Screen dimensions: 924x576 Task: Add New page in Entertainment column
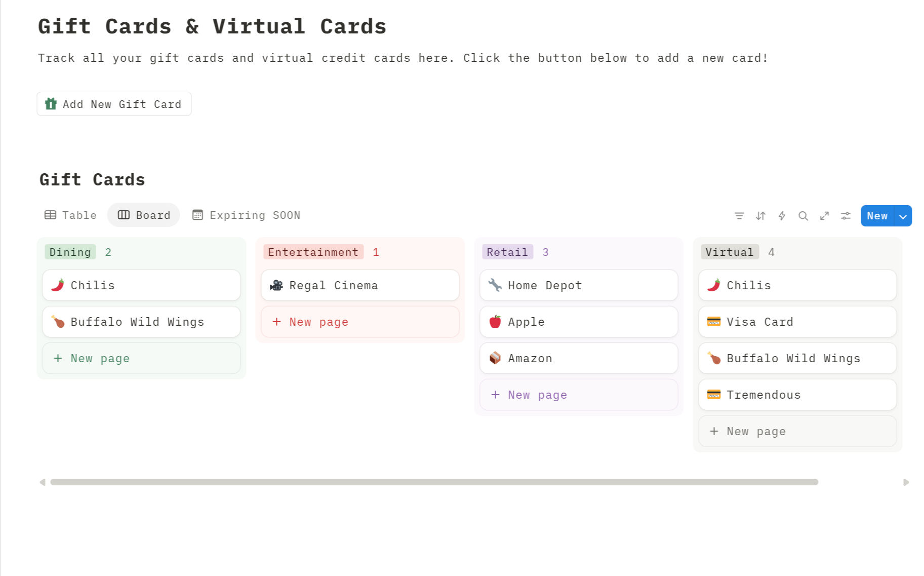point(360,322)
